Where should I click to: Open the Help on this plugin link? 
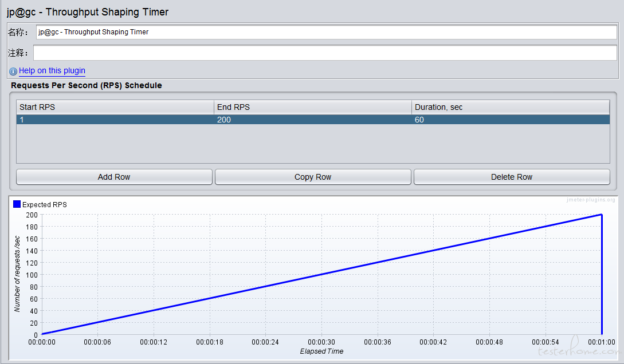coord(52,71)
